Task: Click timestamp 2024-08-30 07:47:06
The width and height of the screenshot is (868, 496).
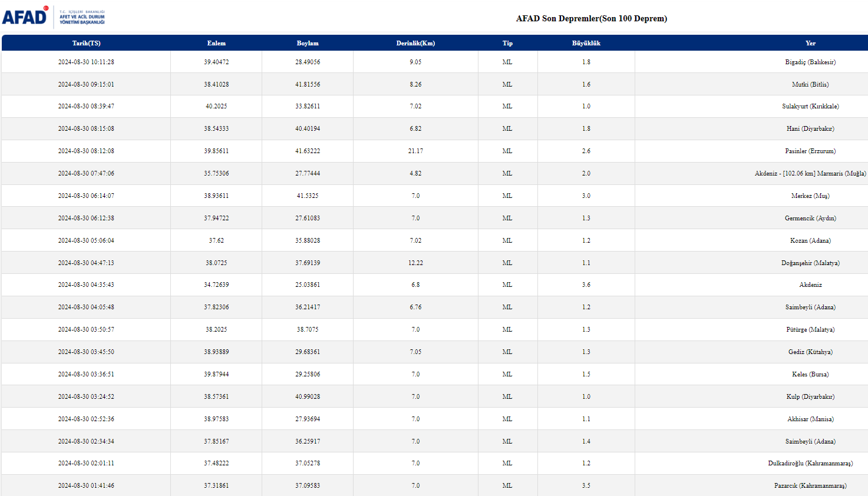Action: pos(86,173)
